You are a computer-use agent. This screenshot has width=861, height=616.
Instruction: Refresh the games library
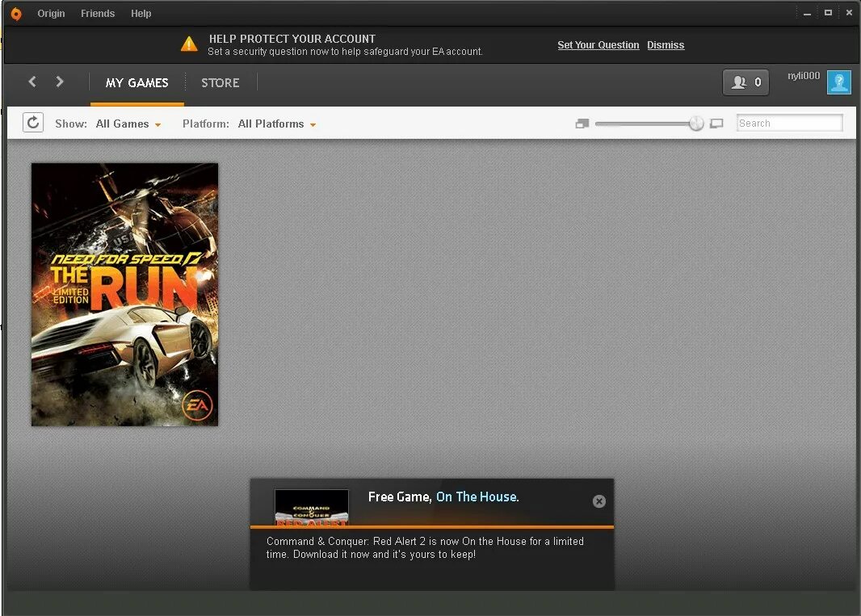coord(33,123)
